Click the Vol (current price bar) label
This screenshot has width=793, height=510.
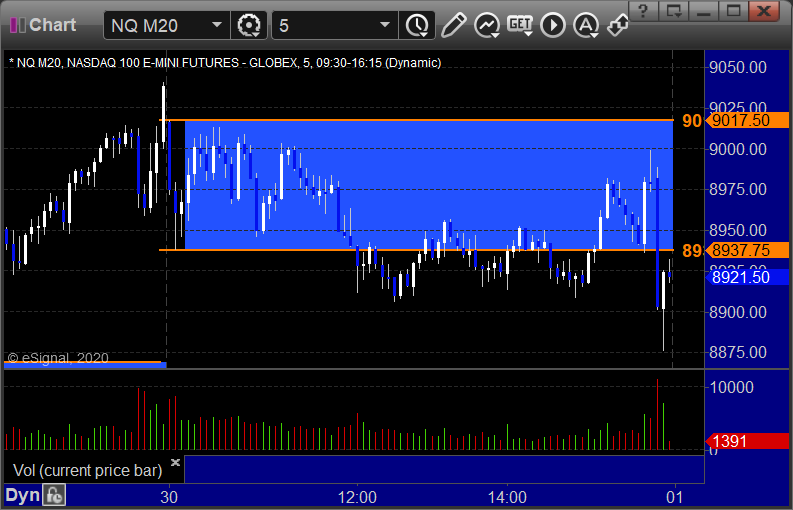[87, 471]
